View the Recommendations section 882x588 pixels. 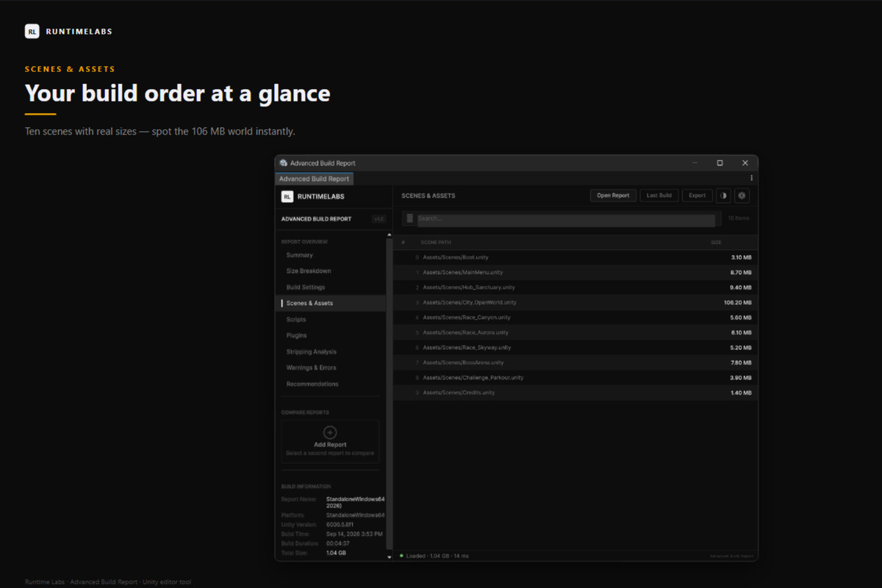tap(331, 384)
